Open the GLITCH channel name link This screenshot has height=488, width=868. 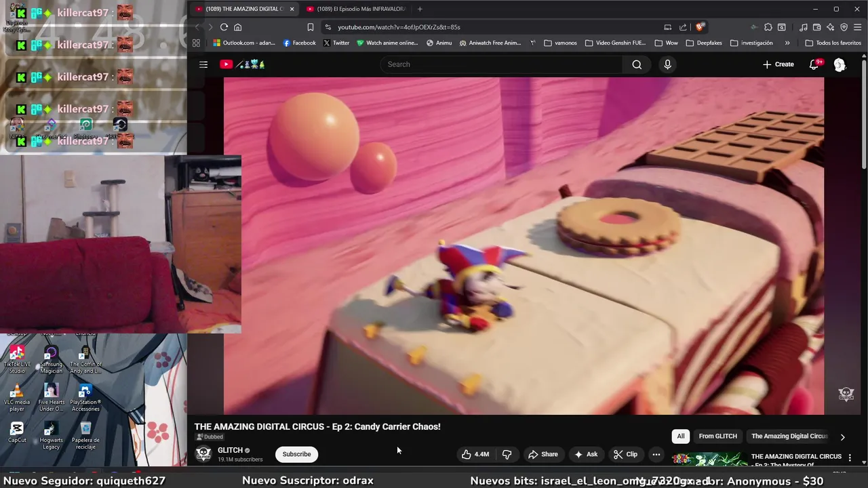click(x=230, y=450)
